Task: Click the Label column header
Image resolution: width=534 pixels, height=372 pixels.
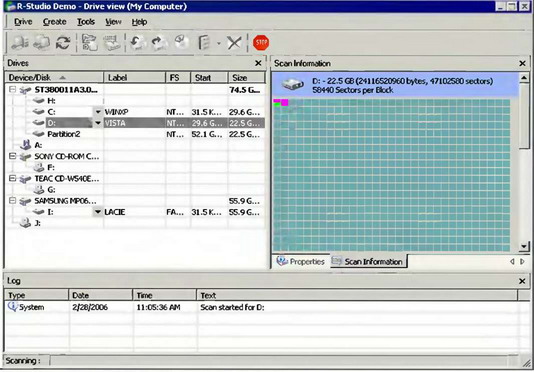Action: [x=134, y=77]
